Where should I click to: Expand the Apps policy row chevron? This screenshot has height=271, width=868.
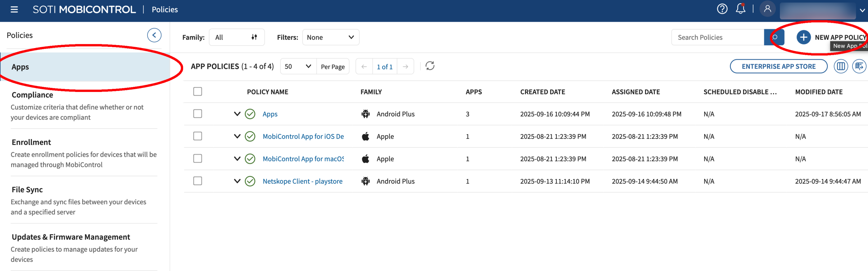237,114
